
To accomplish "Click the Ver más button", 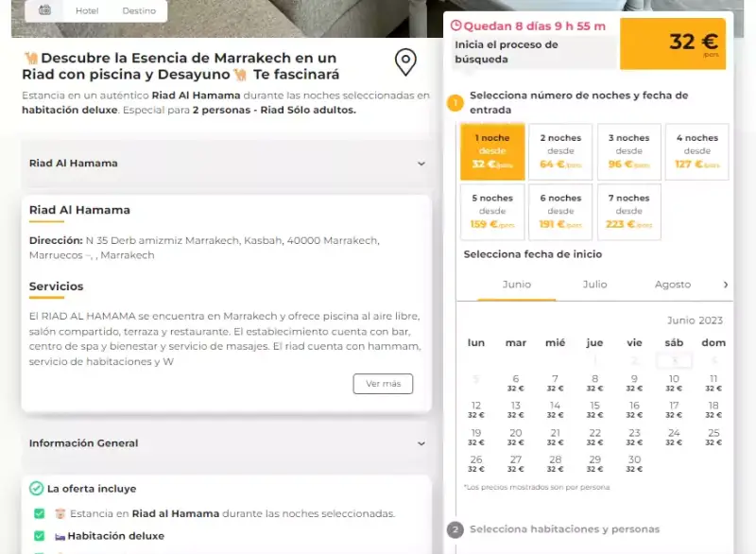I will 383,384.
